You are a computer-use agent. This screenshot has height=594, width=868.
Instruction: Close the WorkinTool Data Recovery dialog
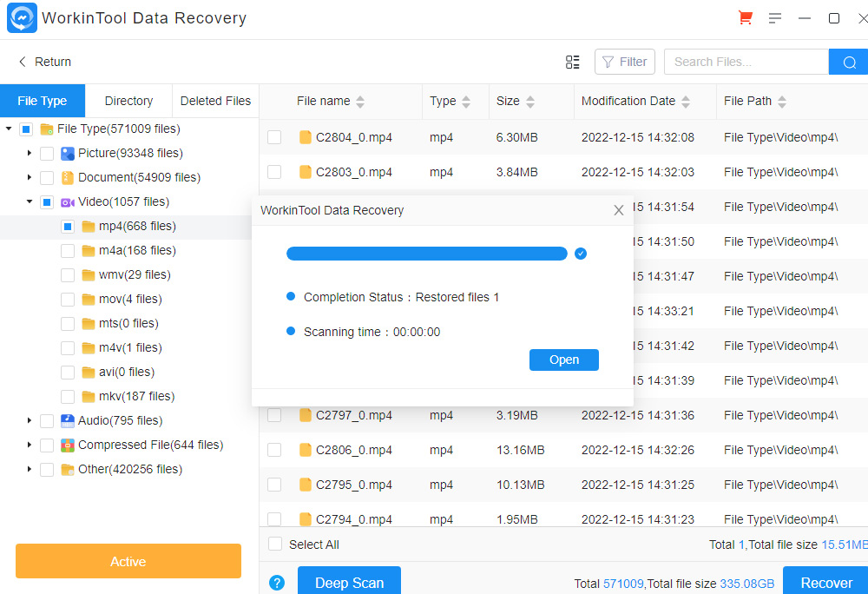point(619,210)
